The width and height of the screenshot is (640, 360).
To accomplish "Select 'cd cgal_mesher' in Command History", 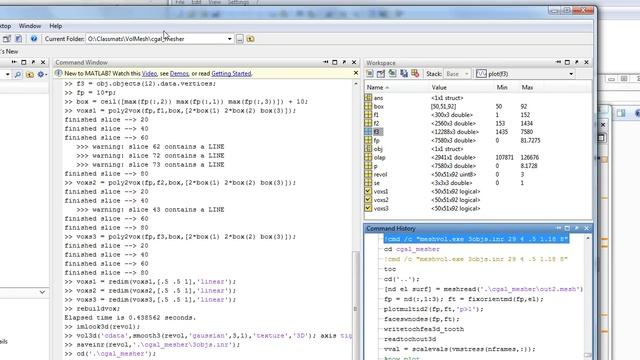I will click(411, 249).
